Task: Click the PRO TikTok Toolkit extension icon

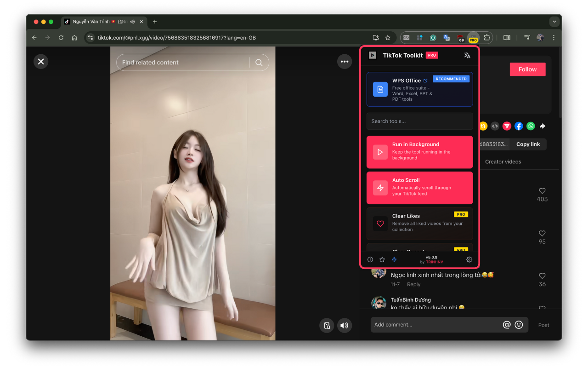Action: (x=473, y=38)
